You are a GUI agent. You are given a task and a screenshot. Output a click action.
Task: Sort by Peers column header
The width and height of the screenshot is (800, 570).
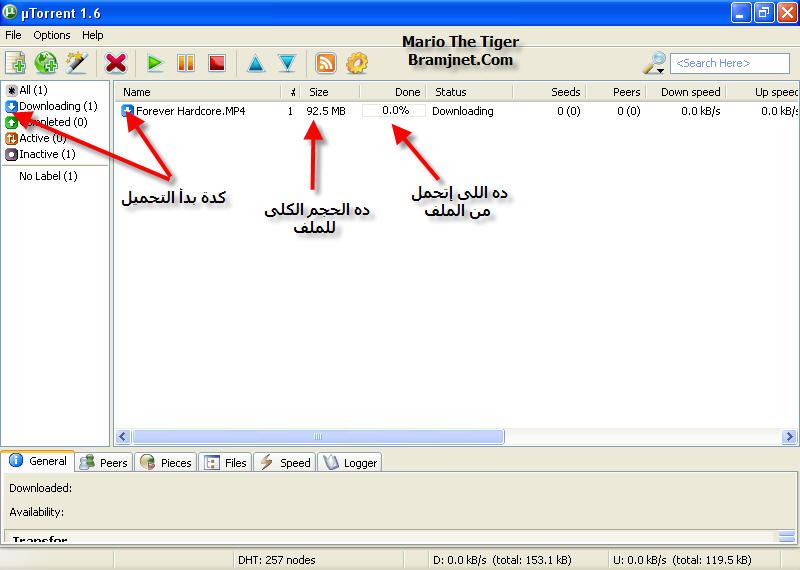tap(616, 92)
